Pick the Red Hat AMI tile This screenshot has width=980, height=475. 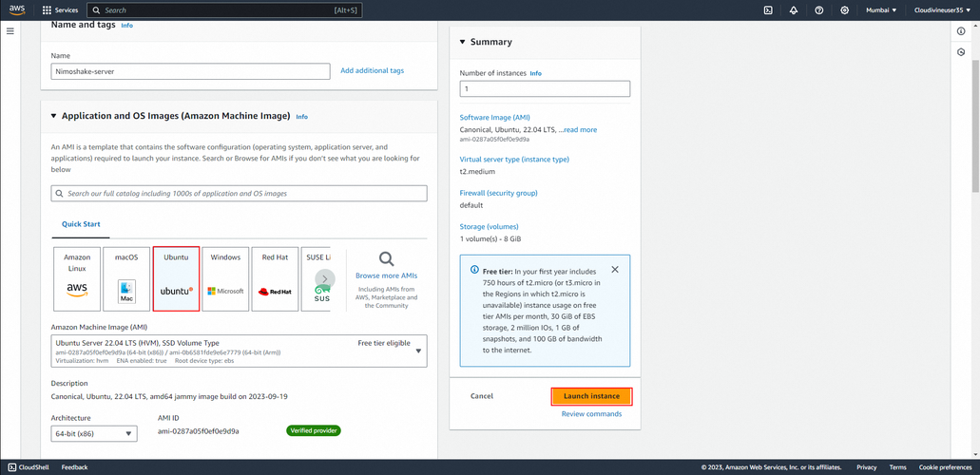(275, 278)
